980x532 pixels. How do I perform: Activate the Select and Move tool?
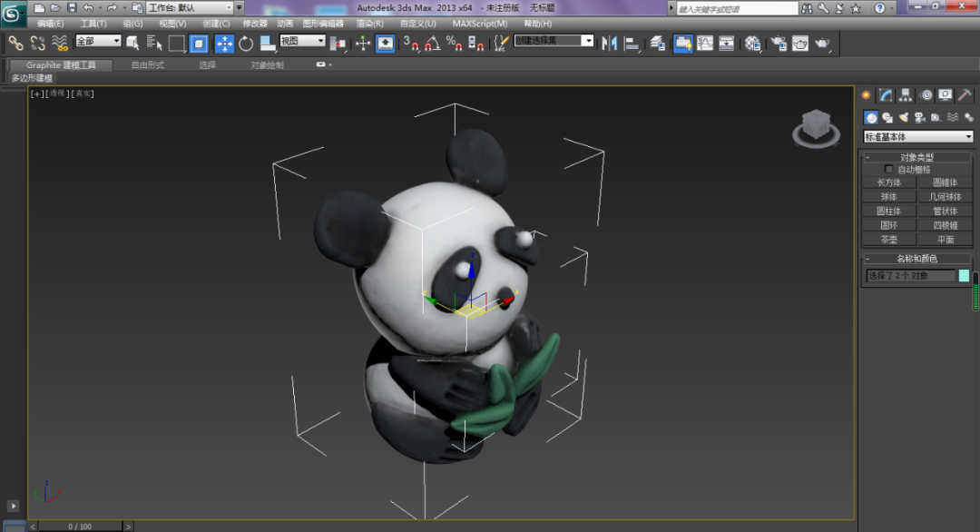tap(224, 44)
